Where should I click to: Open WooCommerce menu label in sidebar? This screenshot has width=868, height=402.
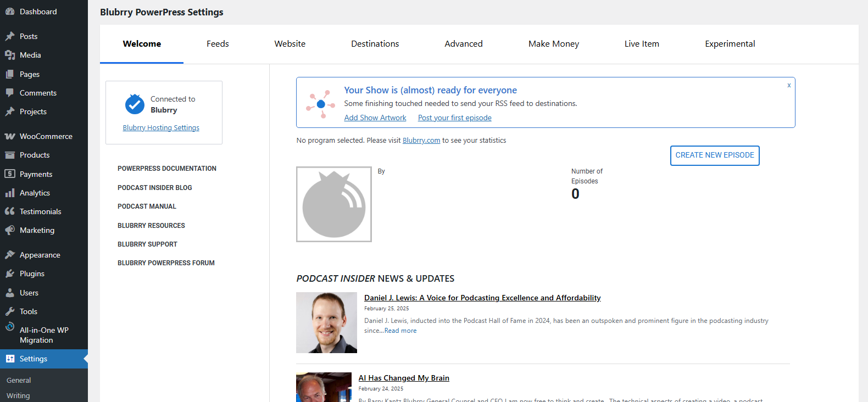click(x=46, y=136)
